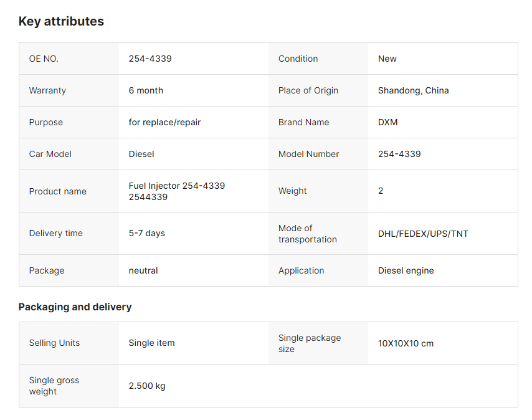Select the 2.500 kg gross weight

coord(147,386)
